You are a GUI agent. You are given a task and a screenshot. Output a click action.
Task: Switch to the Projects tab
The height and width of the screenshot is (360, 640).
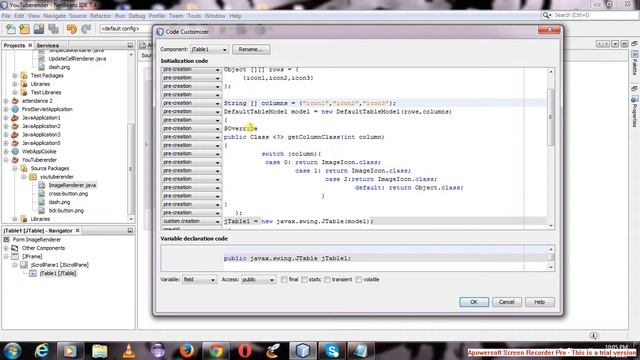pos(14,45)
